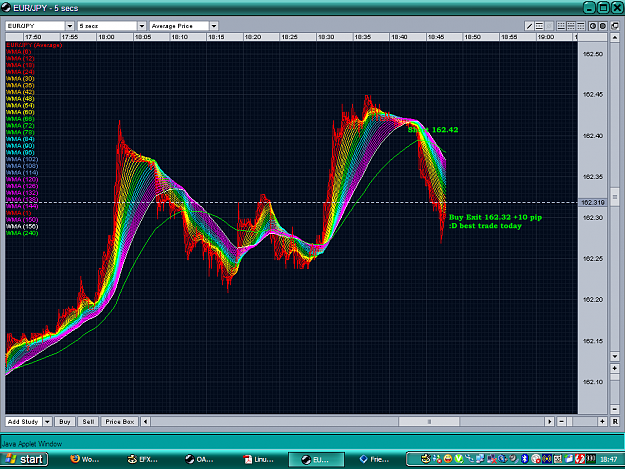625x469 pixels.
Task: Minimize the EUR/JPY chart window
Action: 590,7
